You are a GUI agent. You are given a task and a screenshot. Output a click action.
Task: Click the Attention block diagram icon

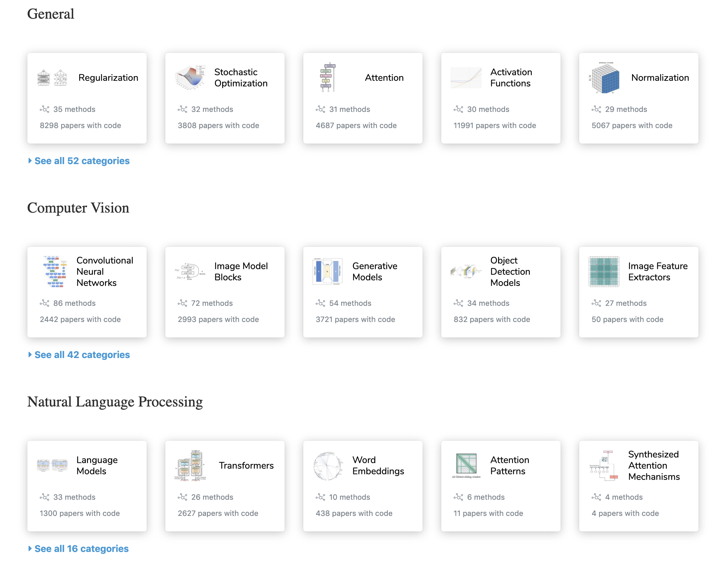point(328,78)
